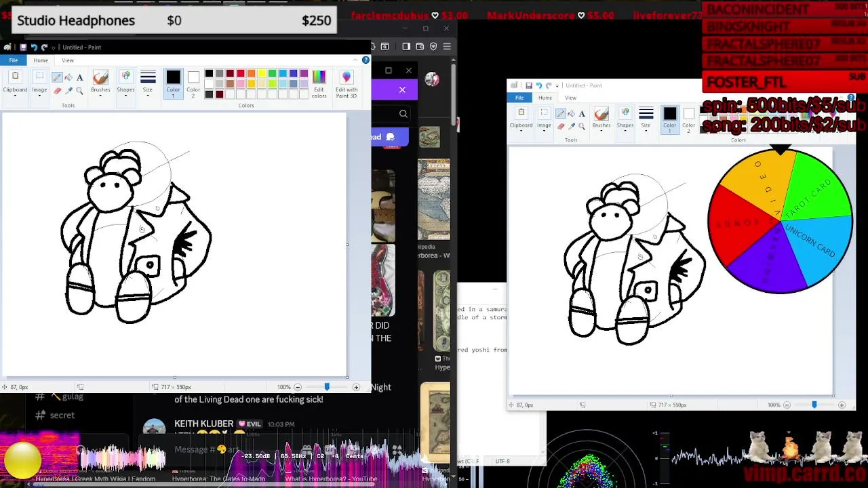Screen dimensions: 868x488
Task: Move the zoom slider handle in left Paint
Action: click(x=327, y=387)
